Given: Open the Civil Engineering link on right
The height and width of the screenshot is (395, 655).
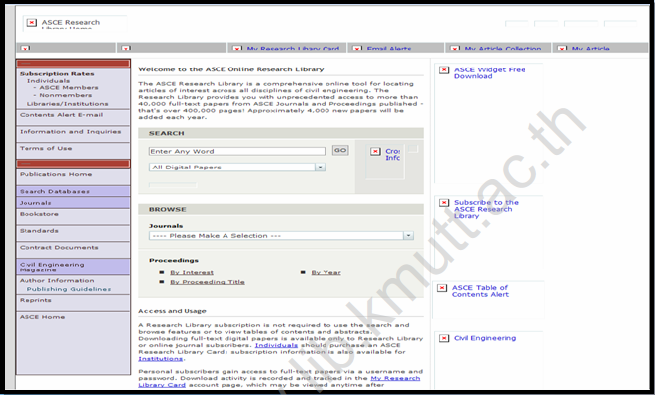Looking at the screenshot, I should [x=485, y=338].
